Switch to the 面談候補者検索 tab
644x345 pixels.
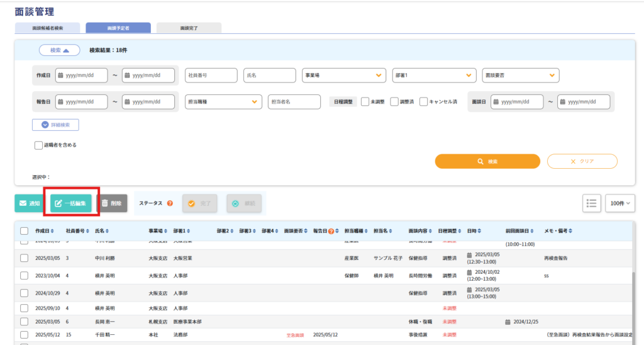tap(48, 28)
